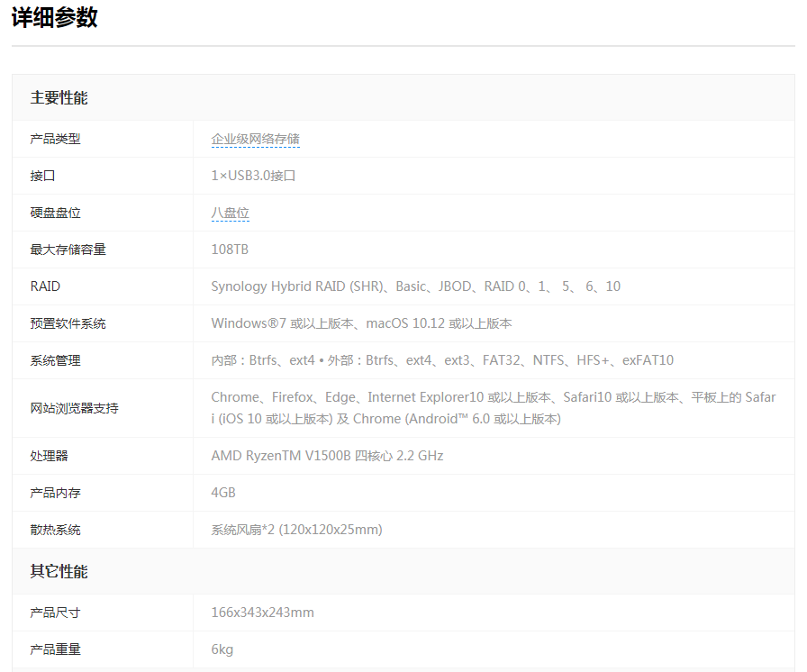Select the Windows®7 或以上版本 value
Viewport: 807px width, 672px height.
[x=361, y=323]
